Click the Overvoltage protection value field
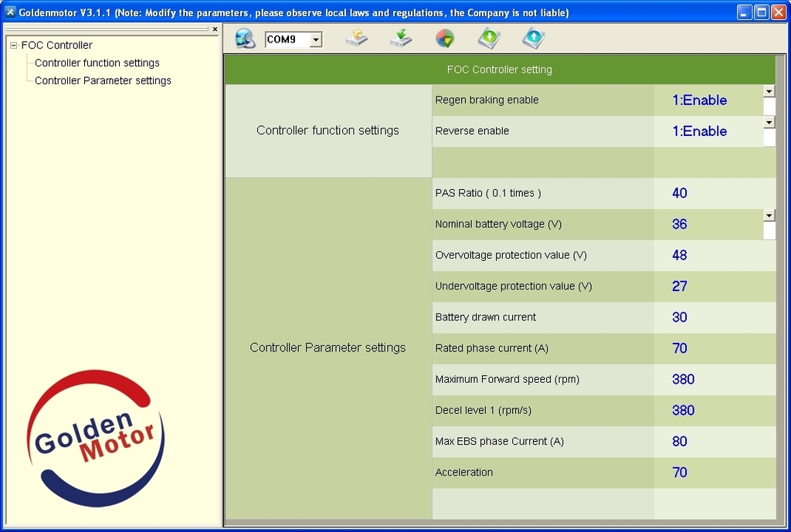Viewport: 791px width, 532px height. click(x=680, y=256)
